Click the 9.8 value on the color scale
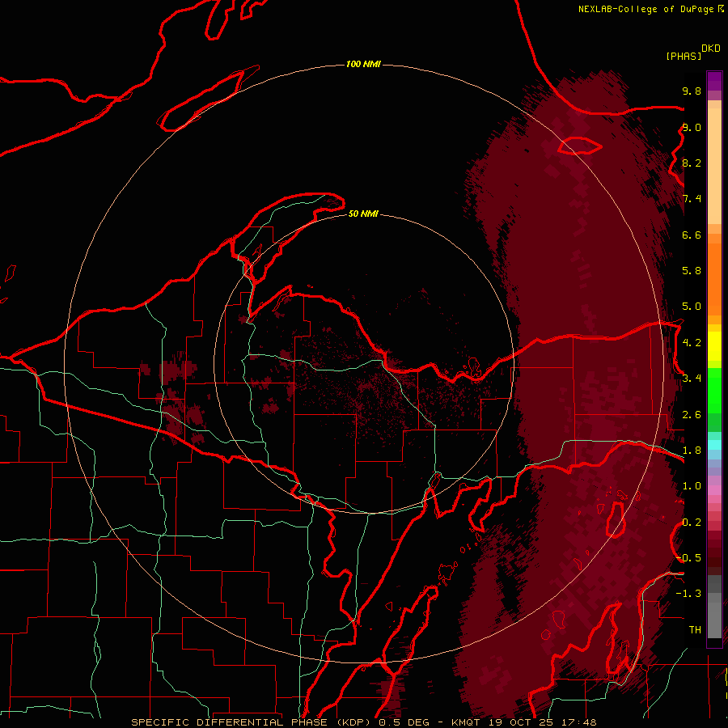728x728 pixels. point(692,91)
